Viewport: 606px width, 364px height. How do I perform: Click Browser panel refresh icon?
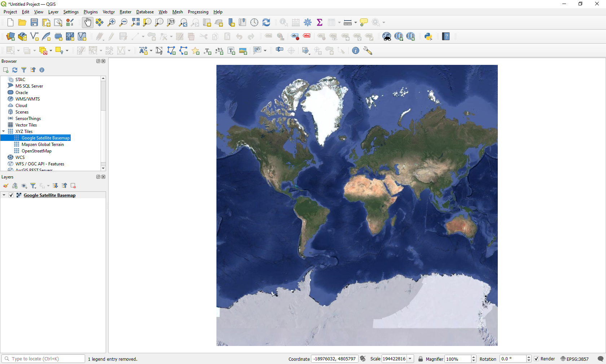pos(15,70)
